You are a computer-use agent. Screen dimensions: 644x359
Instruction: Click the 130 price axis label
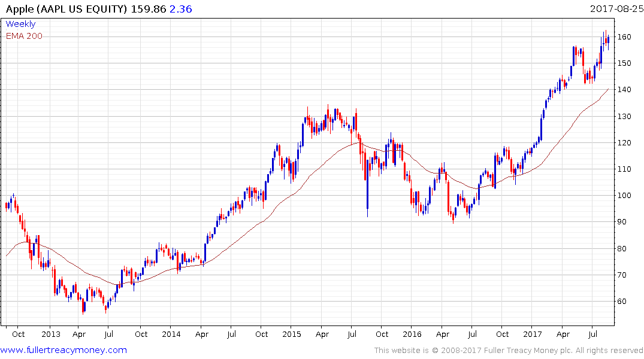click(624, 117)
